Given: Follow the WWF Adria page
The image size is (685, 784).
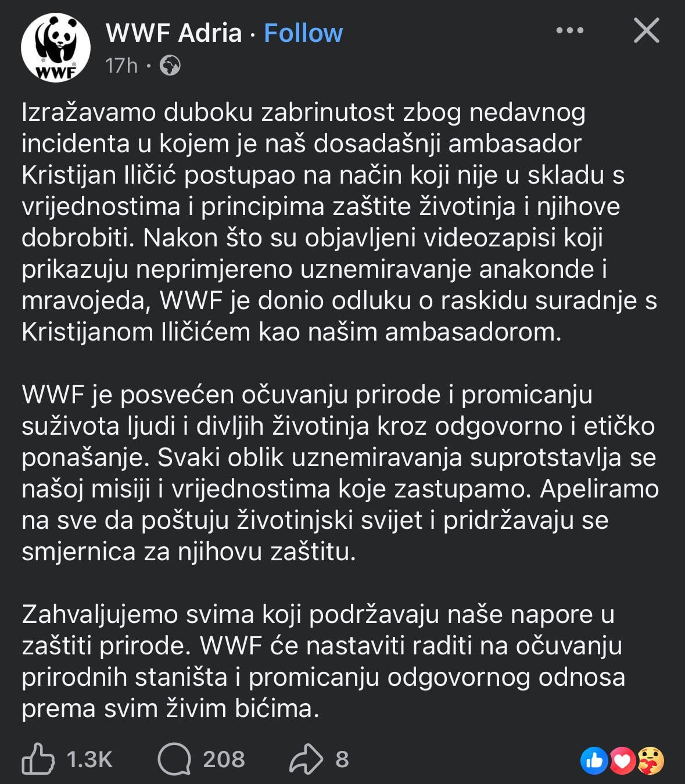Looking at the screenshot, I should tap(303, 33).
